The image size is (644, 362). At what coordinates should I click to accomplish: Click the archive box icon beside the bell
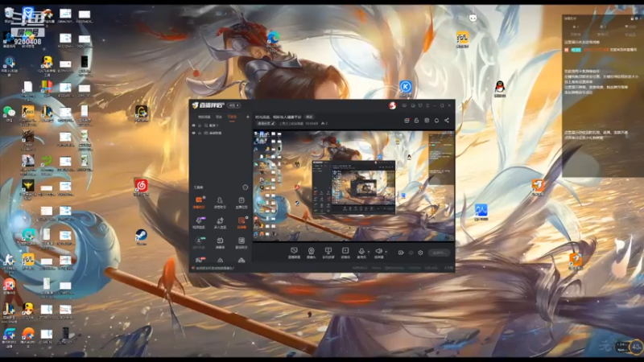(427, 120)
